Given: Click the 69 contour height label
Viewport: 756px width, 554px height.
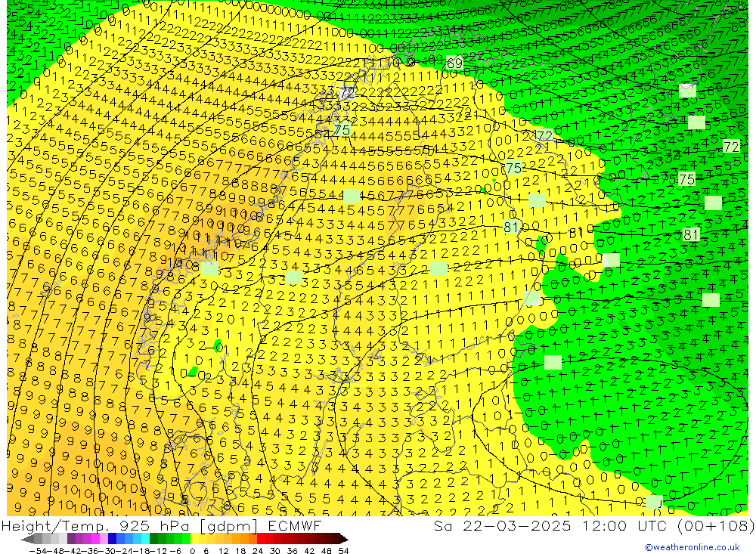Looking at the screenshot, I should pyautogui.click(x=454, y=63).
